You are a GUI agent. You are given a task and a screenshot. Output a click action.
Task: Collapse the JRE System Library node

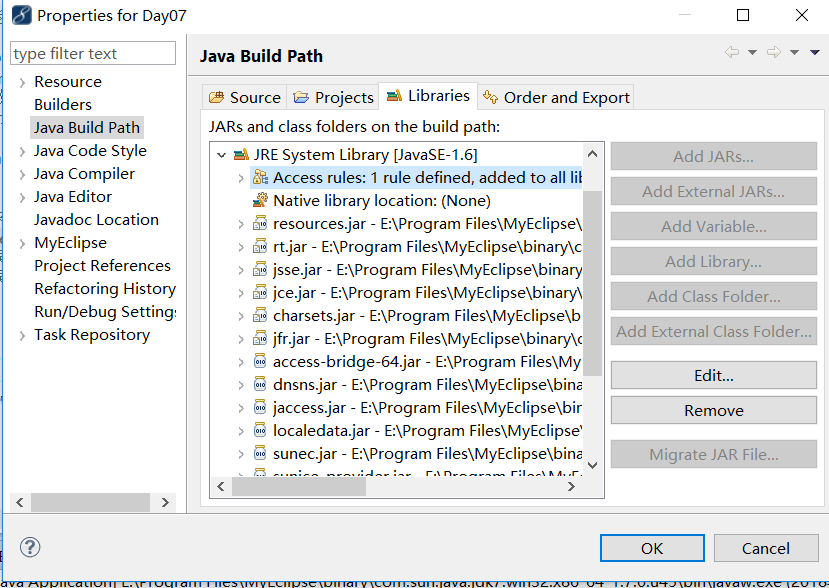(x=222, y=155)
